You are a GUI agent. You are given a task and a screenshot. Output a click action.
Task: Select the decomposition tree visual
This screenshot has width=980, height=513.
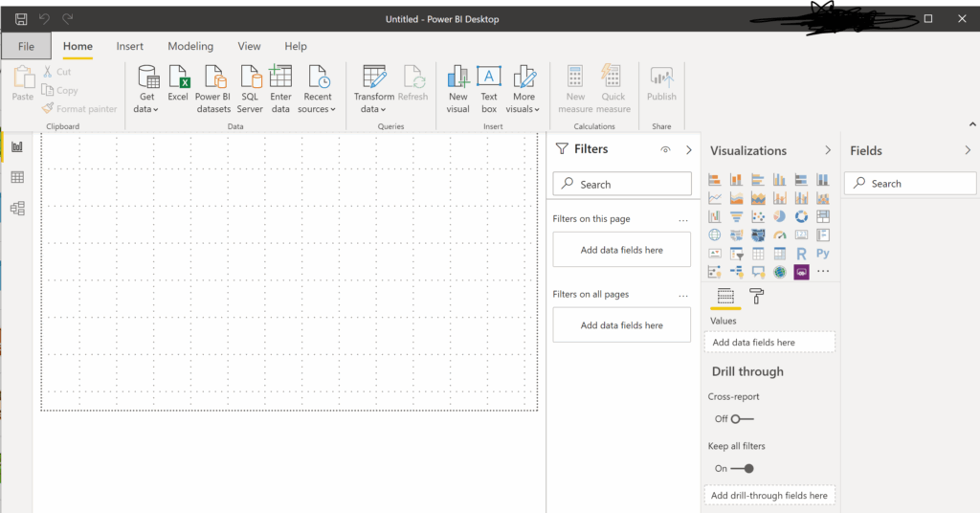click(x=736, y=272)
